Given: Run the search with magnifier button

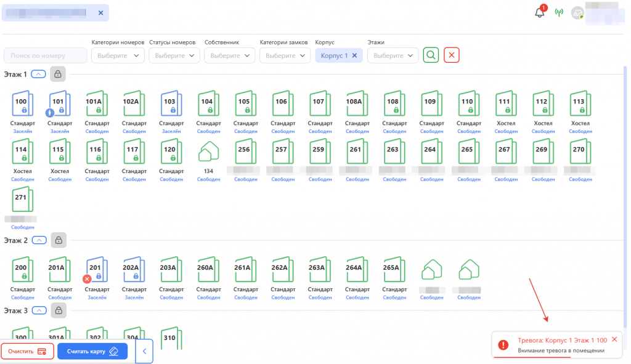Looking at the screenshot, I should [431, 55].
